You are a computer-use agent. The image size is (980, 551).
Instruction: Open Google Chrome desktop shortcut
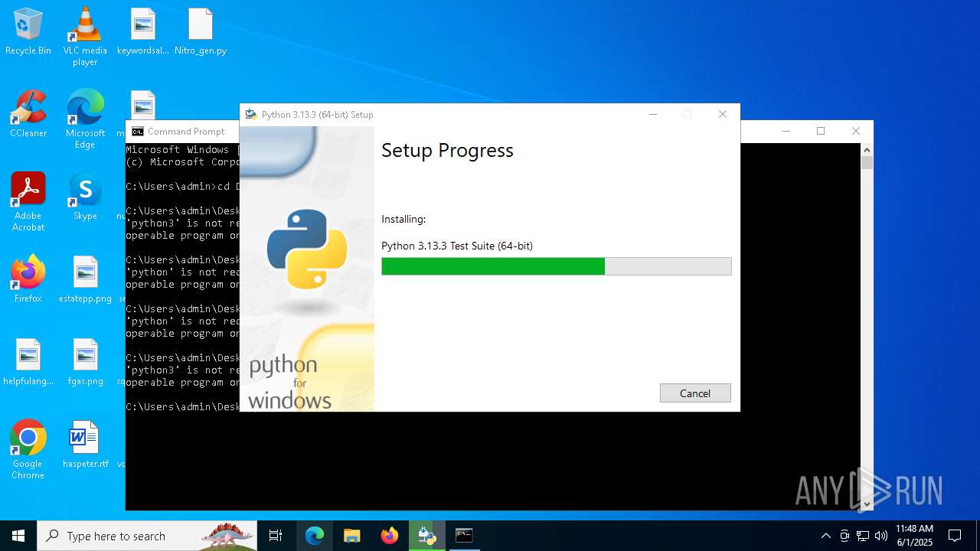(x=28, y=450)
